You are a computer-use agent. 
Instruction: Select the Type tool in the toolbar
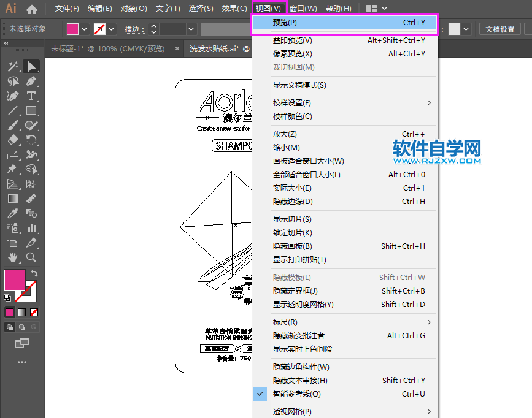32,95
